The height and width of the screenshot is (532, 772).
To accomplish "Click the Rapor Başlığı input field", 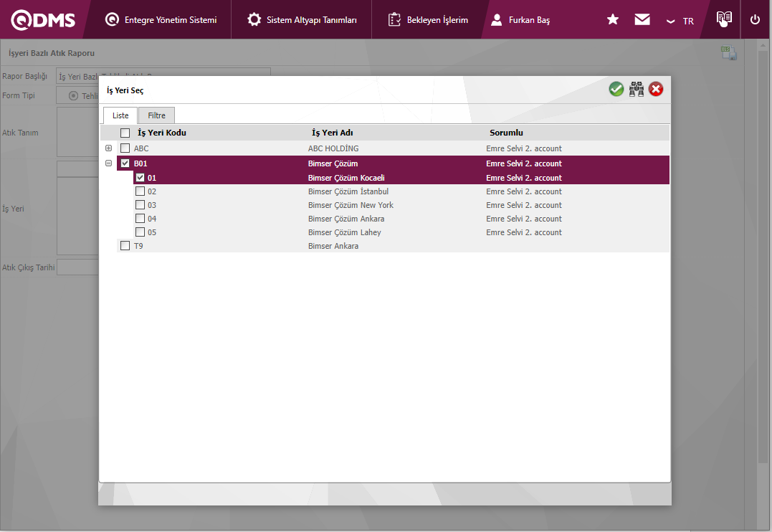I will pos(163,77).
